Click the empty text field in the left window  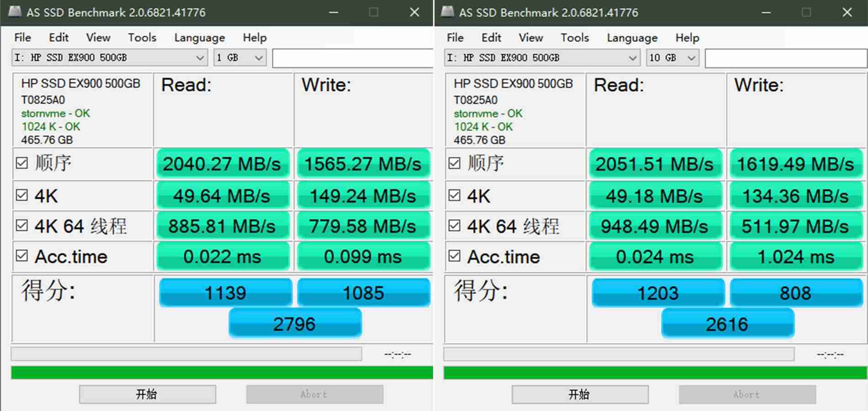click(x=352, y=58)
